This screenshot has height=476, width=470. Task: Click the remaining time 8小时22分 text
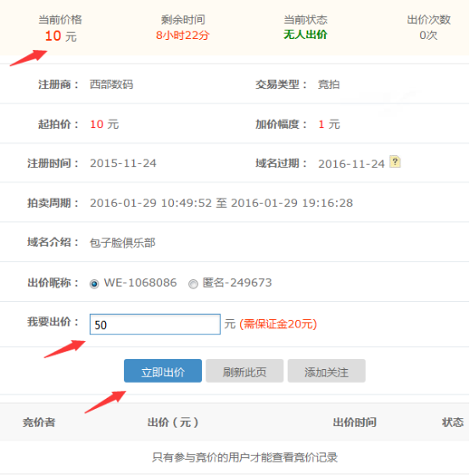(x=182, y=36)
